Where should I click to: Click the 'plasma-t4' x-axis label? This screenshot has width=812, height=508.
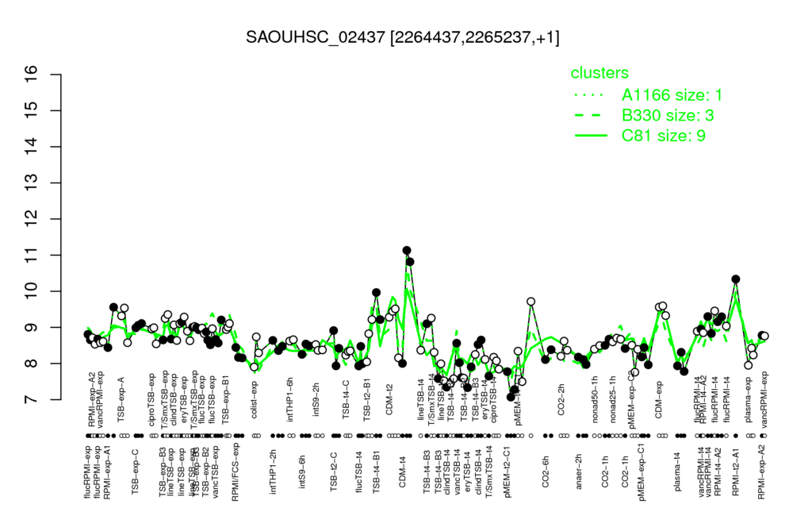coord(677,470)
